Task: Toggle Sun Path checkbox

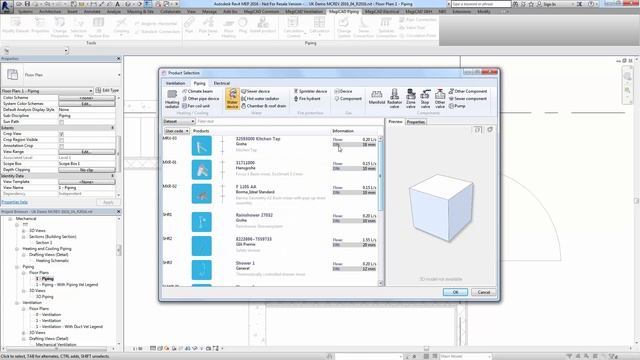Action: [61, 122]
